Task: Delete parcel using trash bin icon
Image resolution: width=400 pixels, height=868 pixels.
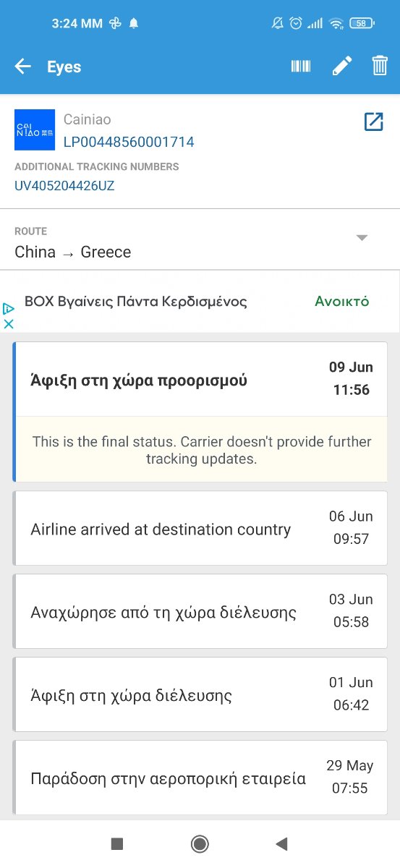Action: pyautogui.click(x=380, y=67)
